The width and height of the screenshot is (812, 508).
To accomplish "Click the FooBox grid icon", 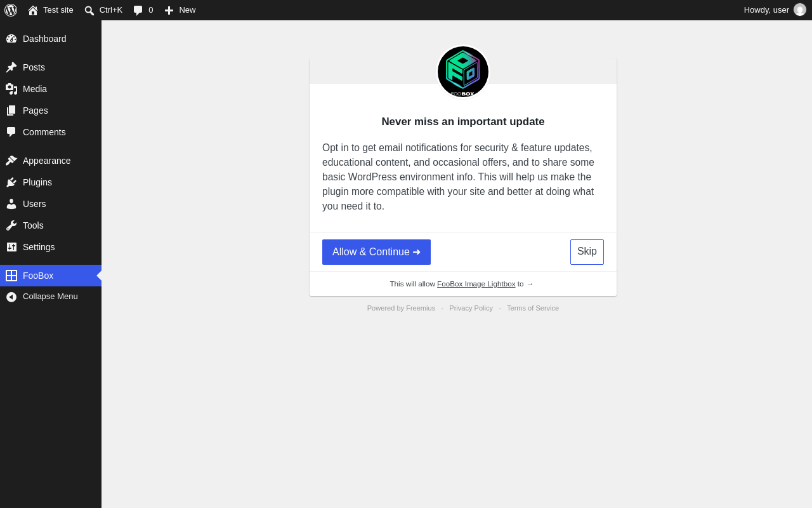I will (x=11, y=276).
